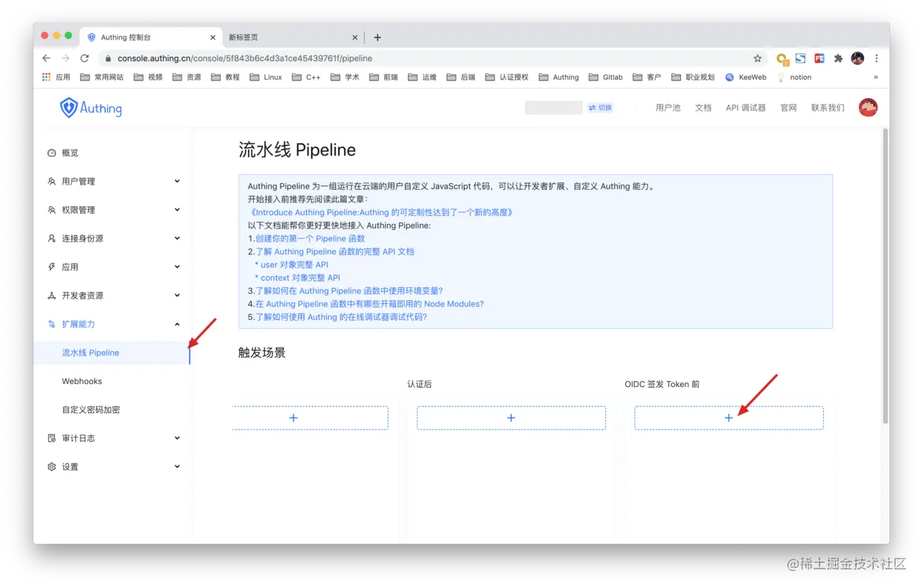Open the C++ bookmark folder
Screen dimensions: 923x588
[307, 77]
